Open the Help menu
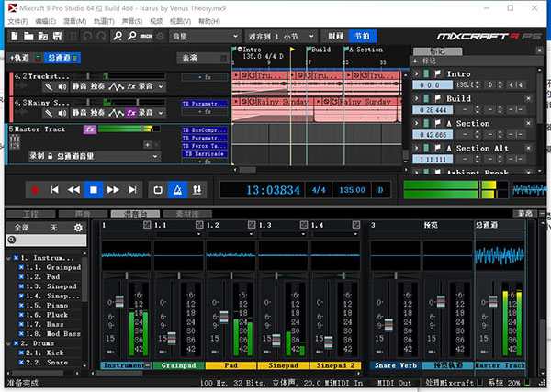 (209, 21)
